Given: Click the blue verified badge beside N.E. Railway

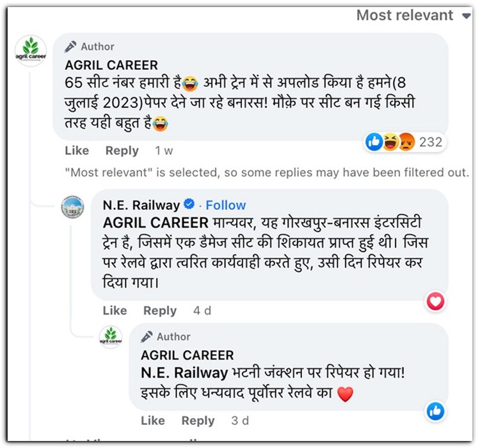Looking at the screenshot, I should coord(189,205).
